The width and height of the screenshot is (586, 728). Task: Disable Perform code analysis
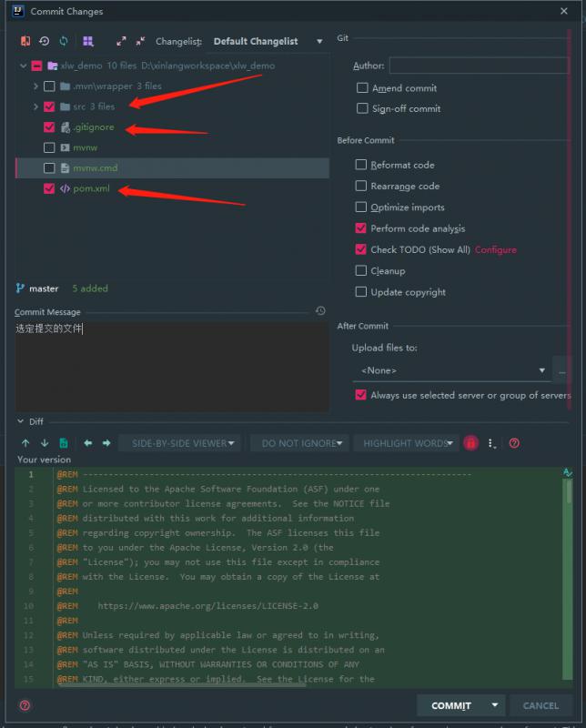361,228
